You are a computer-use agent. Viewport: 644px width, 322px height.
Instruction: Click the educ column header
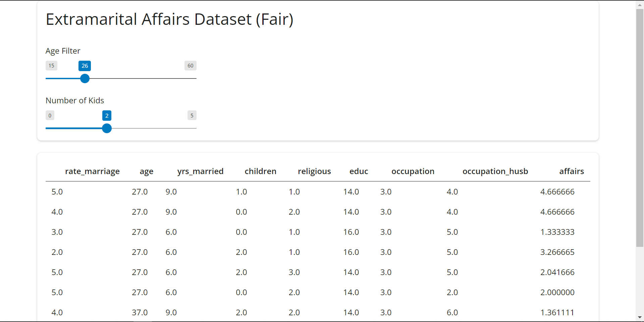359,171
